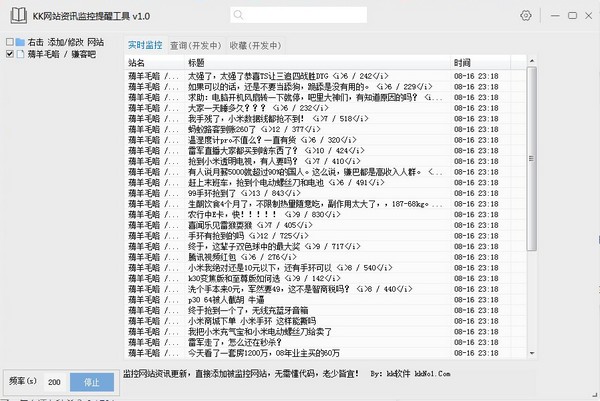The height and width of the screenshot is (401, 600).
Task: Click the vertical scrollbar thumb
Action: click(x=532, y=159)
